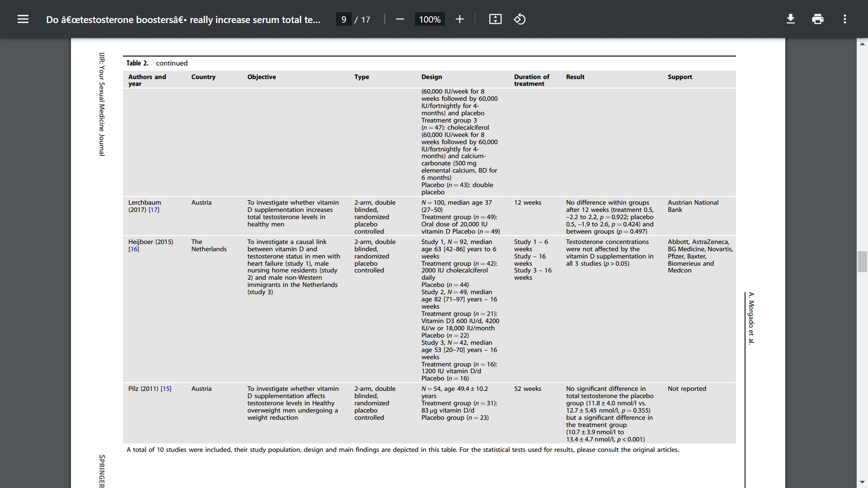868x488 pixels.
Task: Click 'Lerchbaum (2017)' author cell
Action: pos(145,206)
